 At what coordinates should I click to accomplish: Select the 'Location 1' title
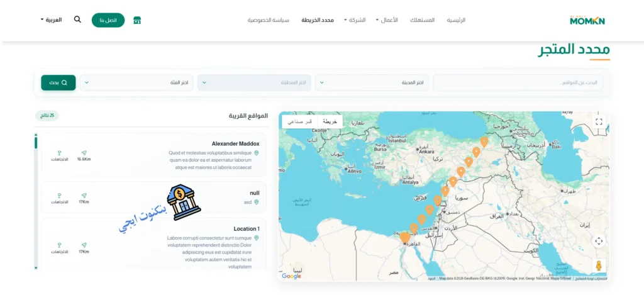click(247, 229)
